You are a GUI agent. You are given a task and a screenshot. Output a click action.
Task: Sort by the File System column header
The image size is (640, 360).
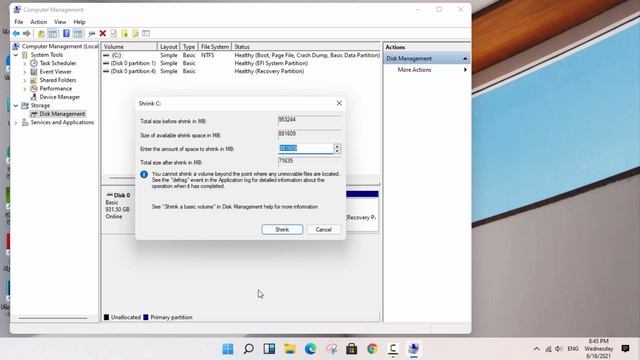(x=215, y=47)
